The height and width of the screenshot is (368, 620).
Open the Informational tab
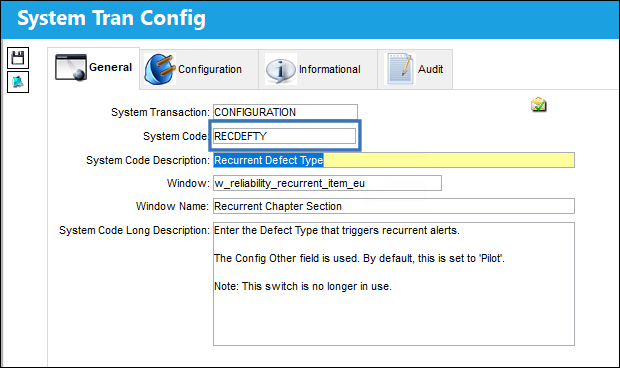pos(318,69)
